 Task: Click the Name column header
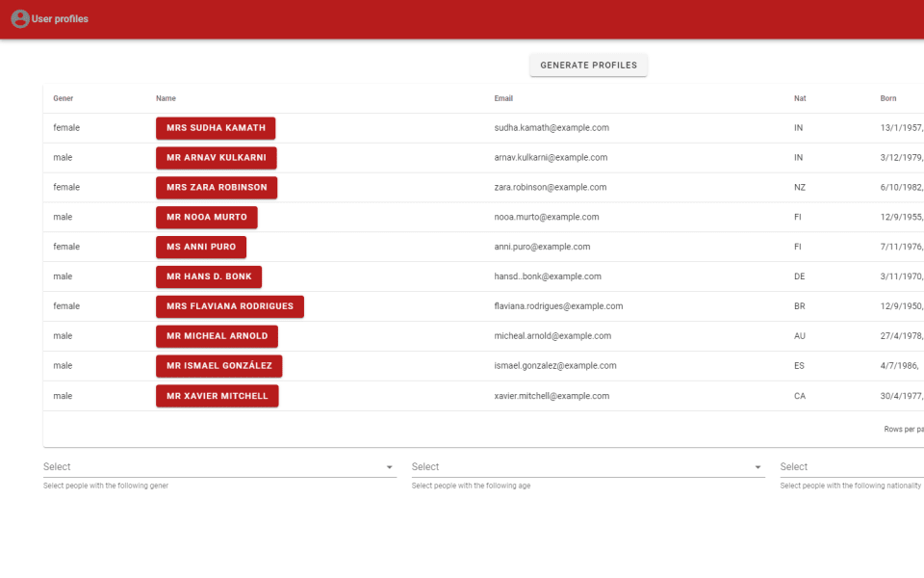(x=166, y=98)
